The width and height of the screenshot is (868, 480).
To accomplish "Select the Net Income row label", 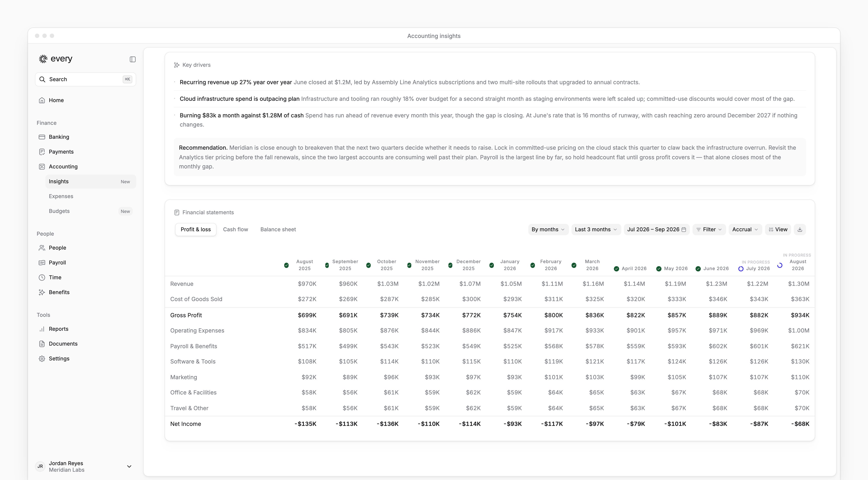I will 185,424.
